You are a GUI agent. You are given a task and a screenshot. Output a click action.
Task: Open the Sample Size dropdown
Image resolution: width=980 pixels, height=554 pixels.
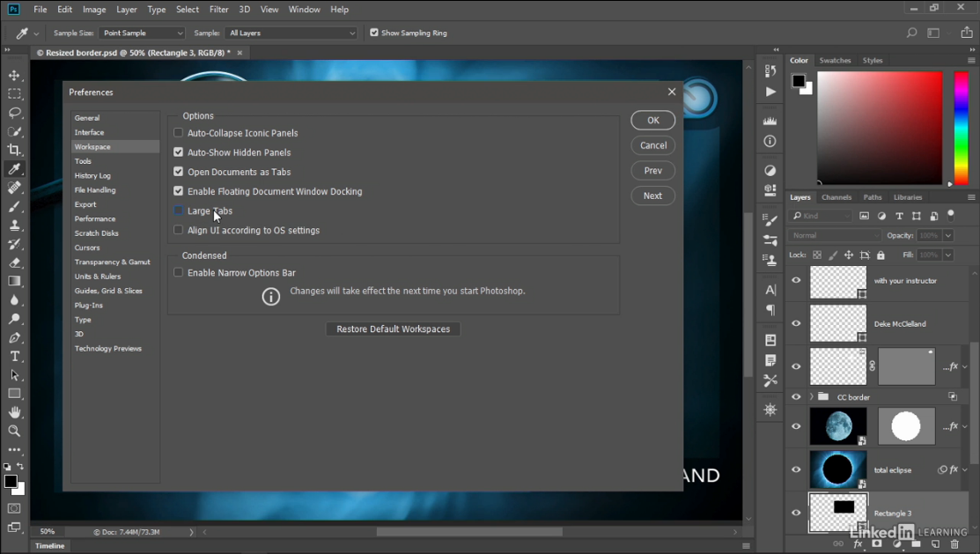143,33
